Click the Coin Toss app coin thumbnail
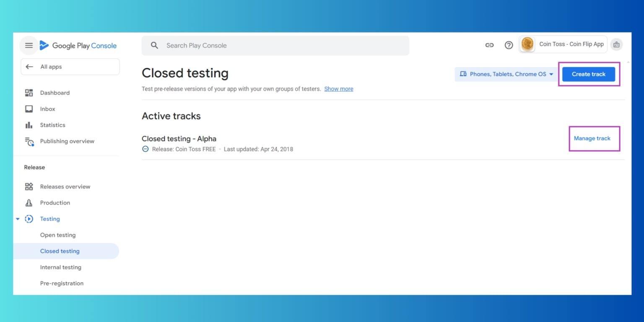 pyautogui.click(x=527, y=44)
